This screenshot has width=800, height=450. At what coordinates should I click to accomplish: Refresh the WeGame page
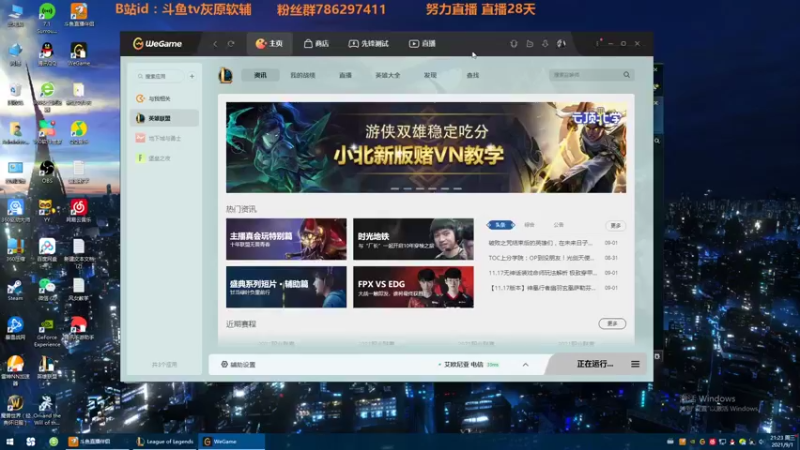pos(231,44)
